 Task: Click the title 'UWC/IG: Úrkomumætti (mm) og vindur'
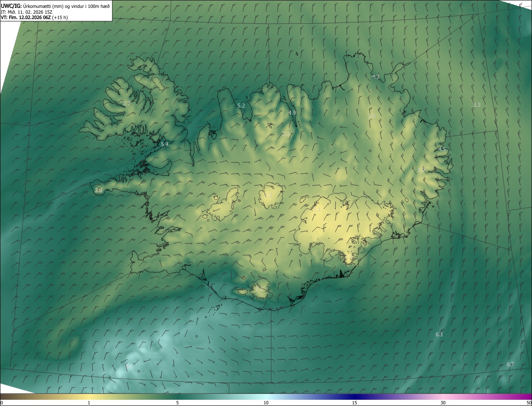coord(55,6)
